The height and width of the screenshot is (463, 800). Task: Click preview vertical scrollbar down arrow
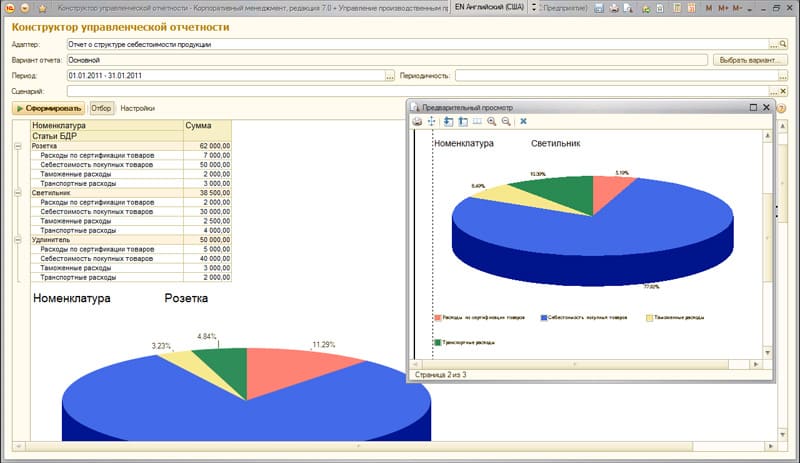(768, 353)
